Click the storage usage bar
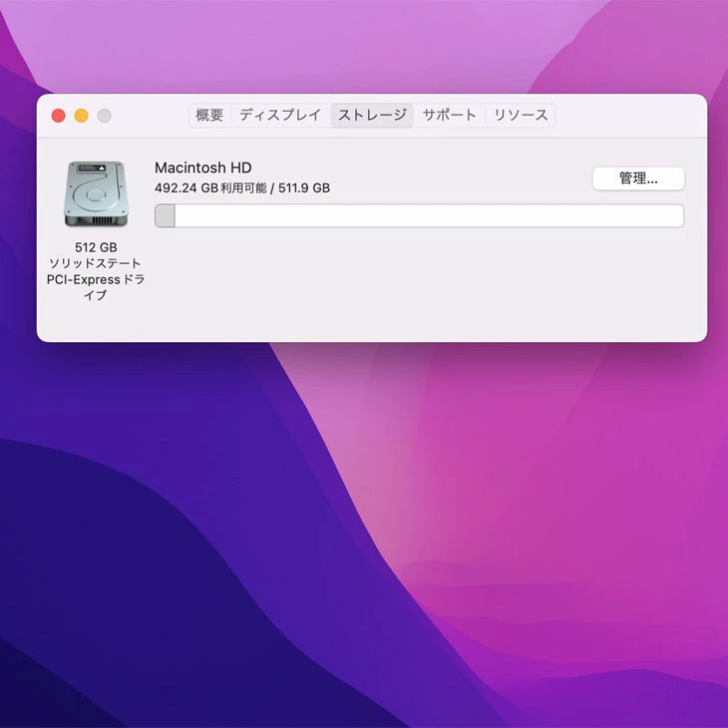This screenshot has width=728, height=728. 419,215
